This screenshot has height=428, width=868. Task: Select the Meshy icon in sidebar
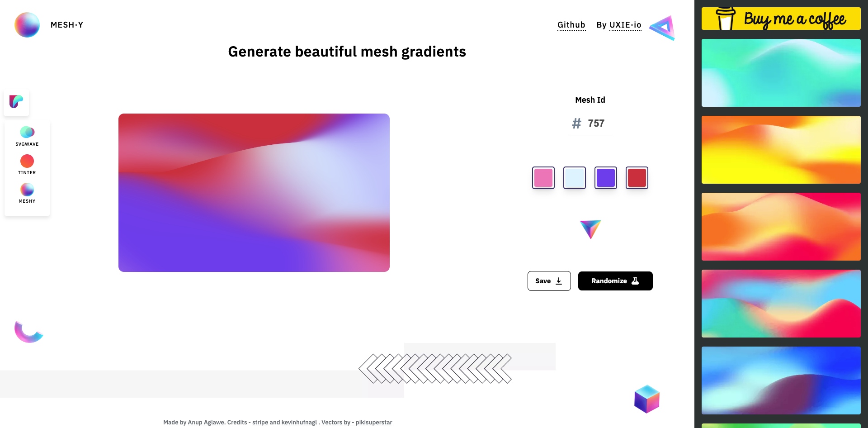coord(27,190)
